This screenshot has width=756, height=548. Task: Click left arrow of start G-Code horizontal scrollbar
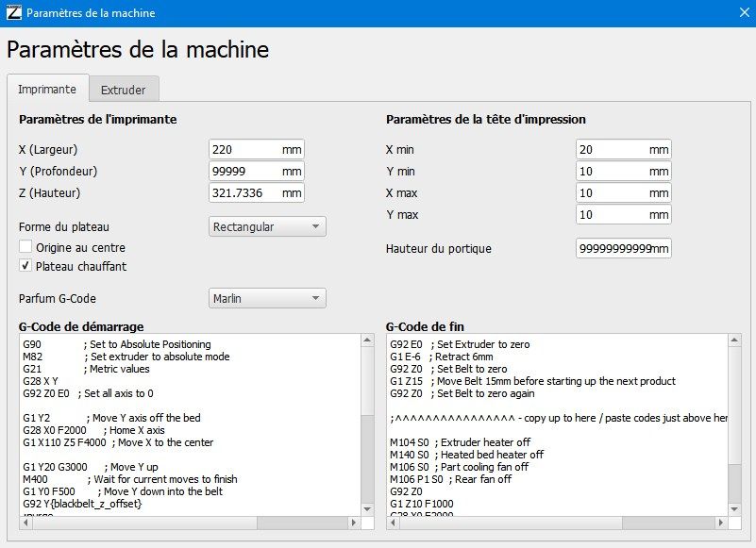pyautogui.click(x=26, y=523)
